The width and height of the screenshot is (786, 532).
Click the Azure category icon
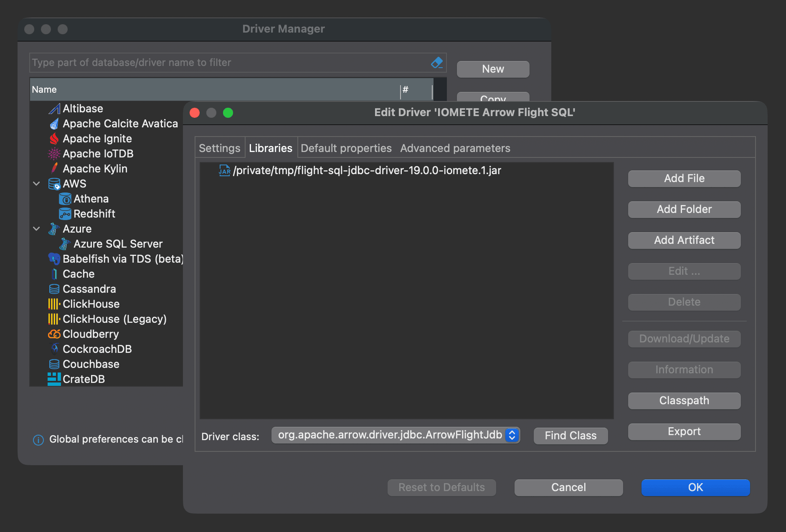54,229
